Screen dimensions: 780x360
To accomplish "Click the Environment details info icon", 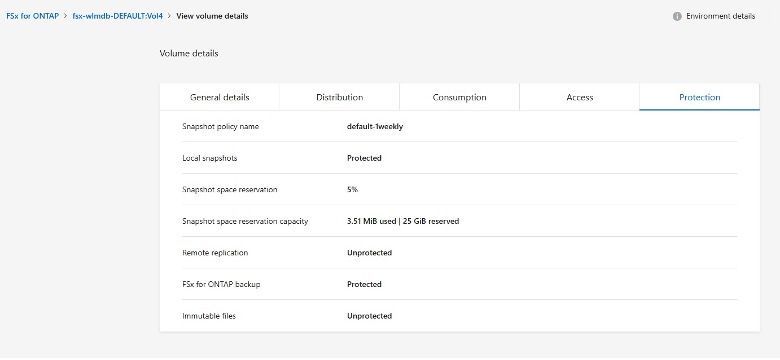I will point(677,16).
